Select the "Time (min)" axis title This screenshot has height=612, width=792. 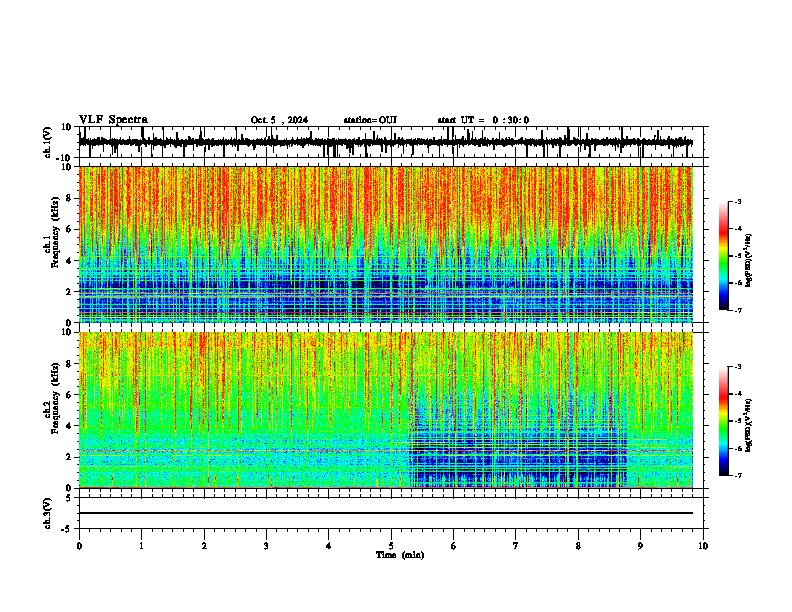[400, 555]
